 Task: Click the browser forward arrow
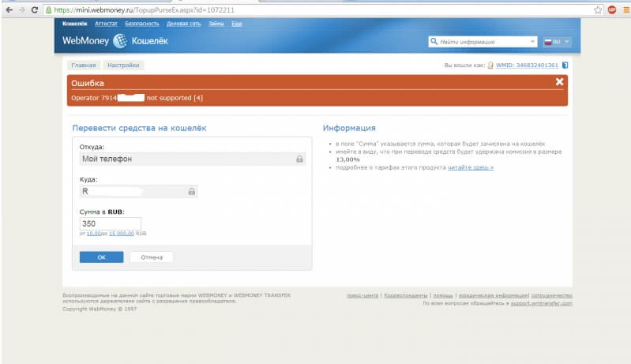click(x=22, y=10)
